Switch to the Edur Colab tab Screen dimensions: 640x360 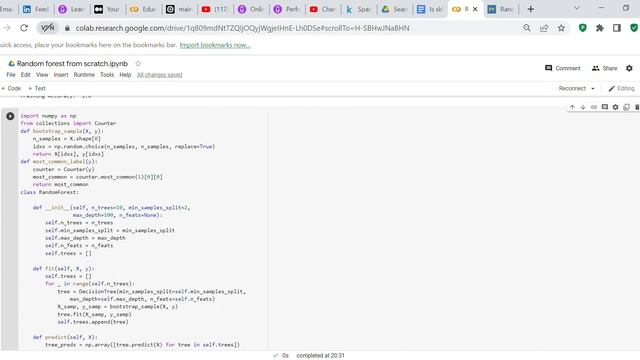tap(143, 9)
